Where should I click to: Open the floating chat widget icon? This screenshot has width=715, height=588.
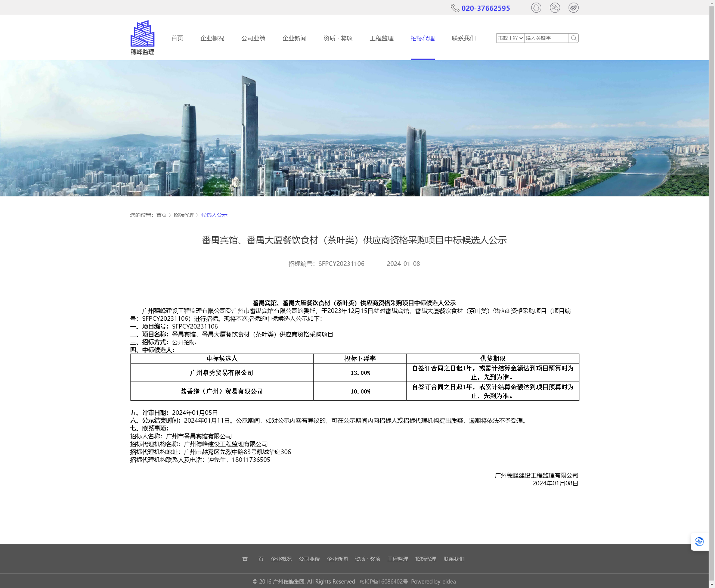pos(699,541)
